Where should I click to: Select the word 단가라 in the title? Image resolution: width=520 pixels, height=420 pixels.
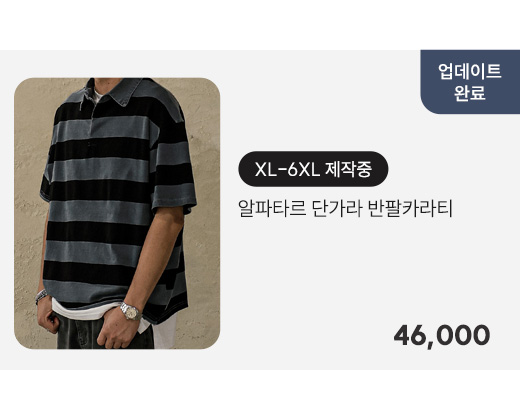[337, 208]
